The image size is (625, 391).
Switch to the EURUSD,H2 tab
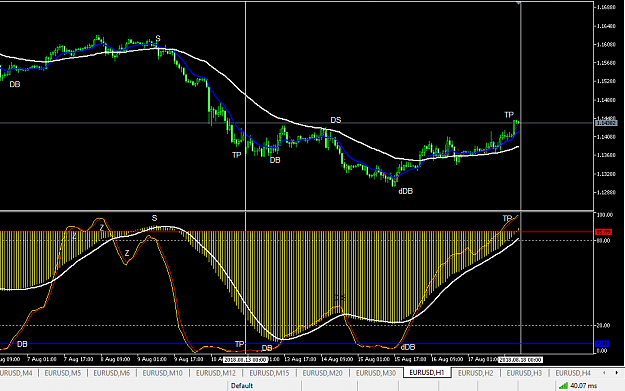click(x=476, y=373)
